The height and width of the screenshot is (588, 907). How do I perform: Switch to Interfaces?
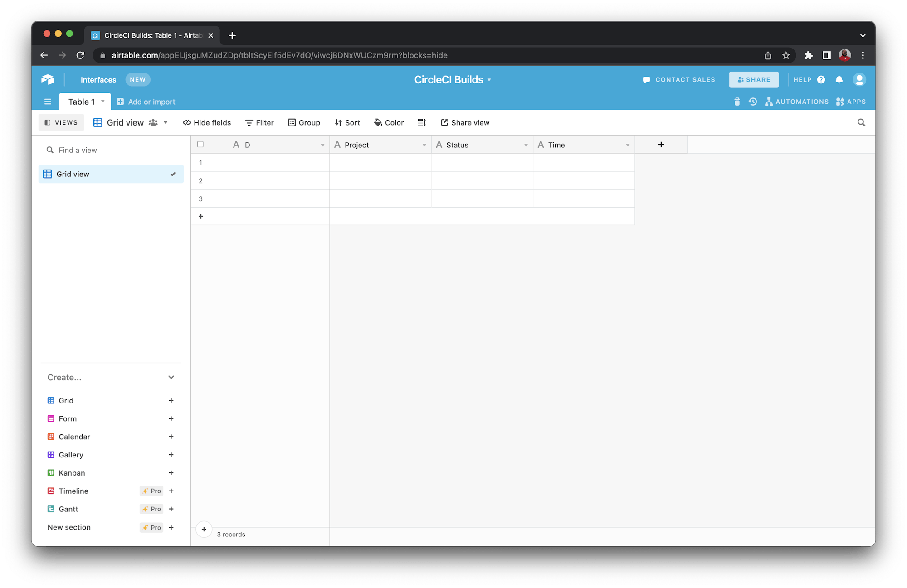tap(98, 79)
